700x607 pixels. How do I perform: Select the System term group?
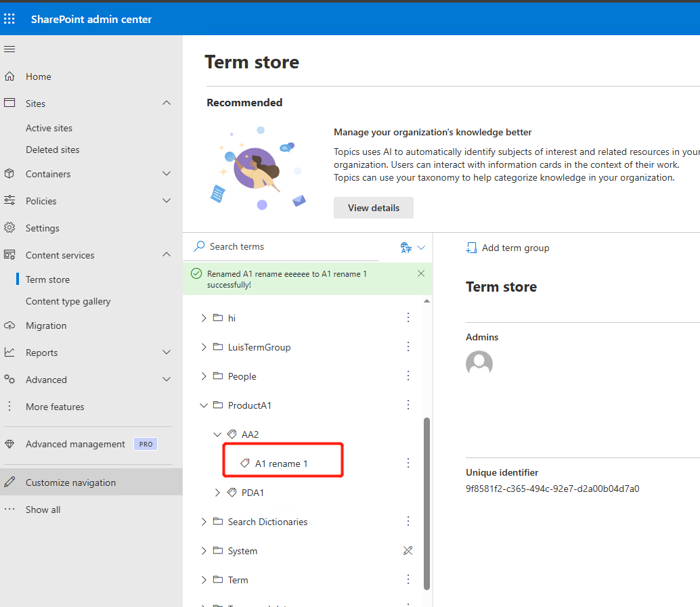pyautogui.click(x=242, y=551)
